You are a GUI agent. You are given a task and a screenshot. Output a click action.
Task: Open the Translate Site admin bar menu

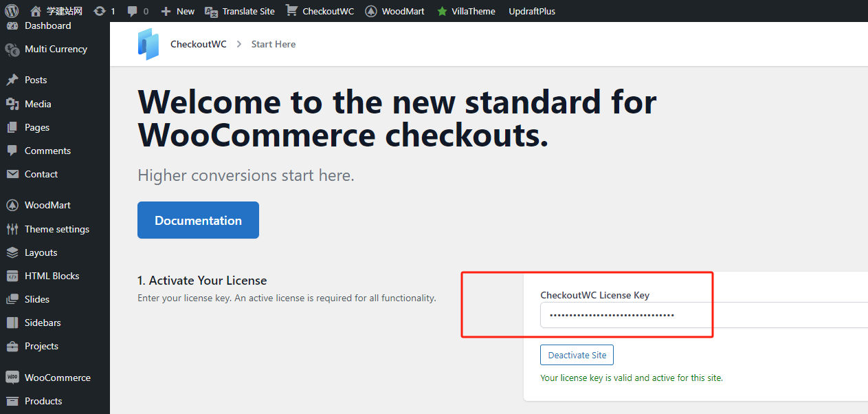point(240,11)
